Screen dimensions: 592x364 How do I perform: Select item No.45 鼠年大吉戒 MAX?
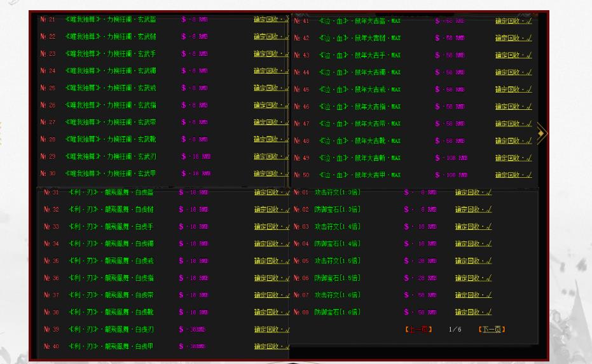[359, 90]
